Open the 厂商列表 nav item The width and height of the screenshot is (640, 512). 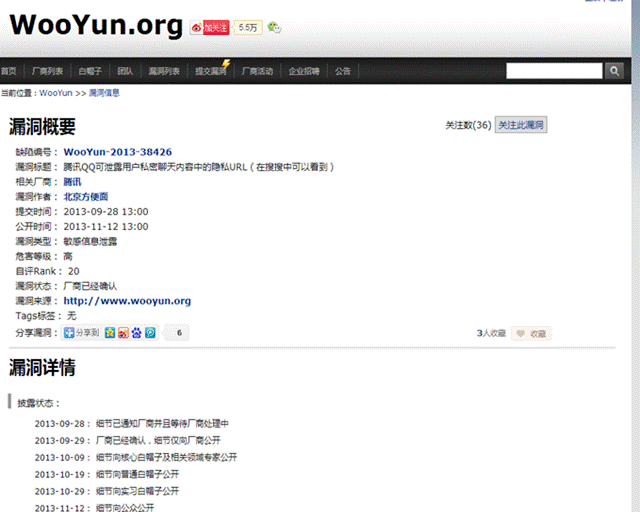coord(47,71)
